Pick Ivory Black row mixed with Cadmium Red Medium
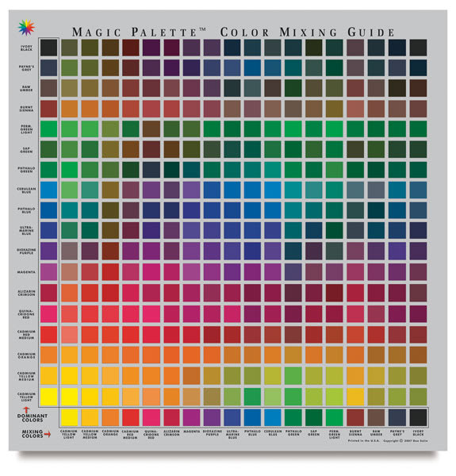The height and width of the screenshot is (476, 456). 131,48
